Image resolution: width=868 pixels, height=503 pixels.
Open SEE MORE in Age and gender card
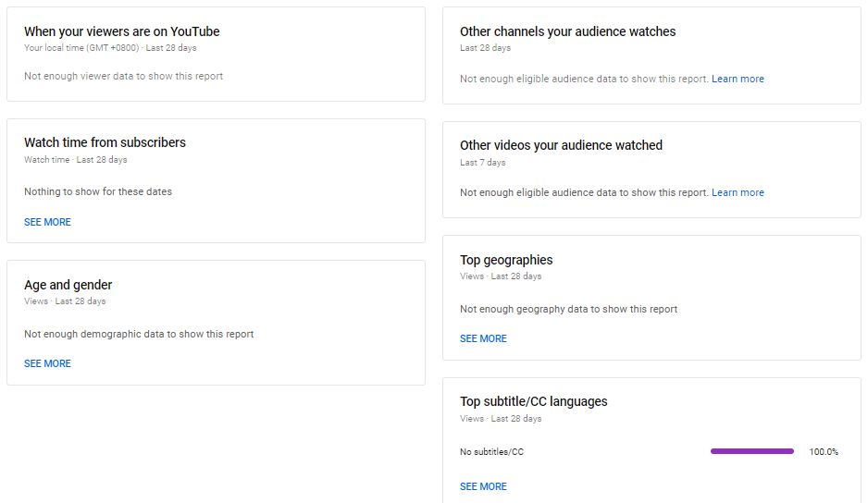(47, 363)
